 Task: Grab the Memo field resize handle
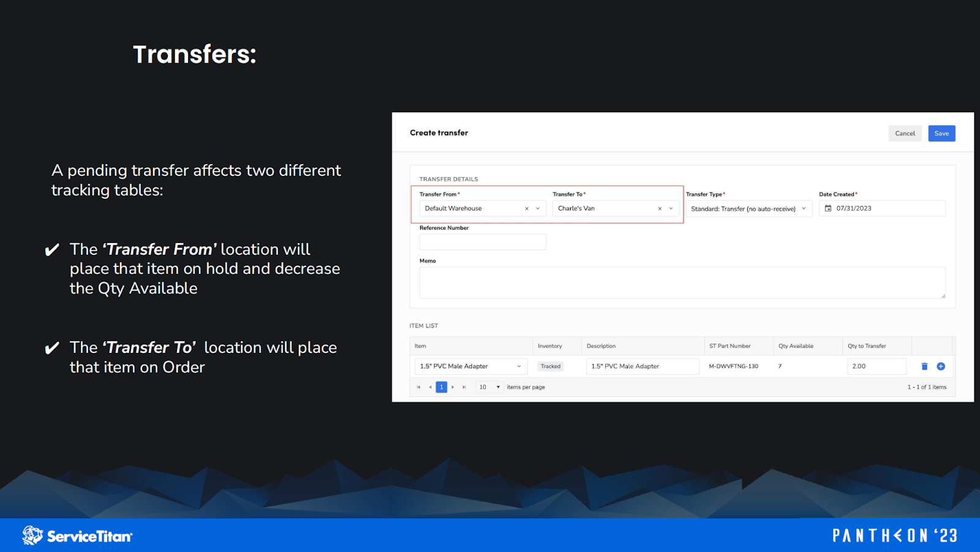pyautogui.click(x=943, y=296)
